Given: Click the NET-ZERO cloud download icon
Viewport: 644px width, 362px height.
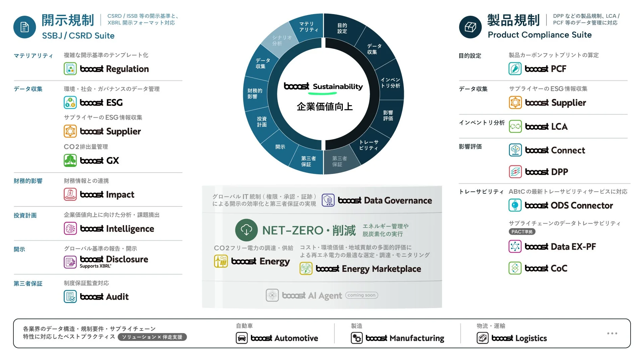Looking at the screenshot, I should pos(247,230).
